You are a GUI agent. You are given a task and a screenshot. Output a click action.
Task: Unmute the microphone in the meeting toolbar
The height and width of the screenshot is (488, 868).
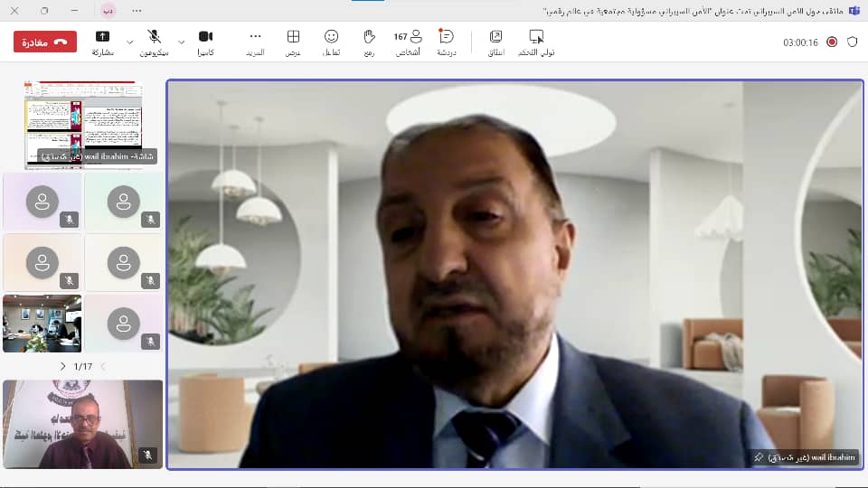click(155, 42)
